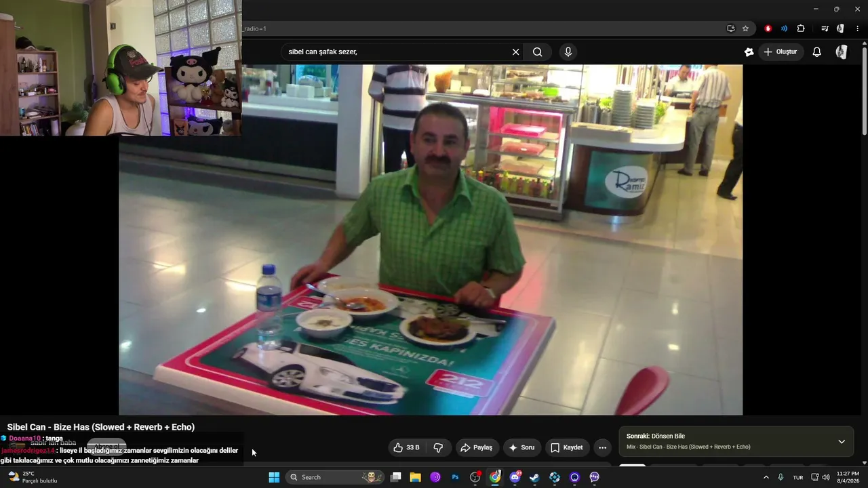Click the taskbar Search box
This screenshot has width=868, height=488.
point(335,477)
